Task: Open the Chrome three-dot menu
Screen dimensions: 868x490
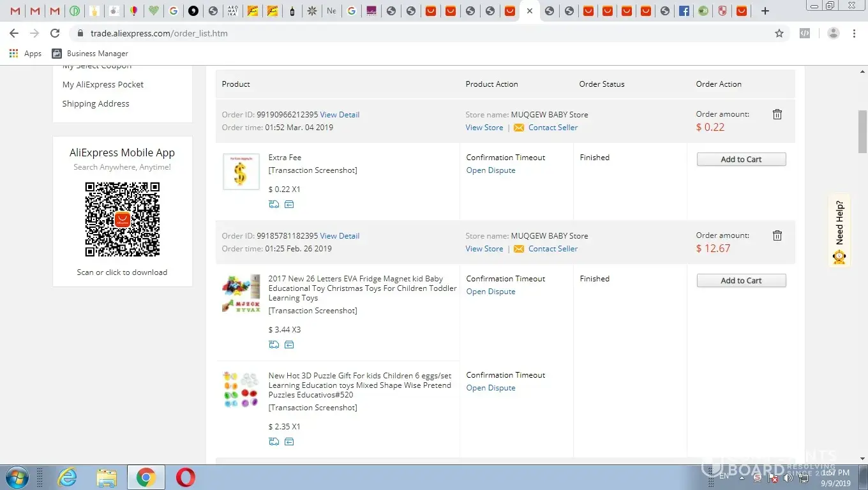Action: pos(854,33)
